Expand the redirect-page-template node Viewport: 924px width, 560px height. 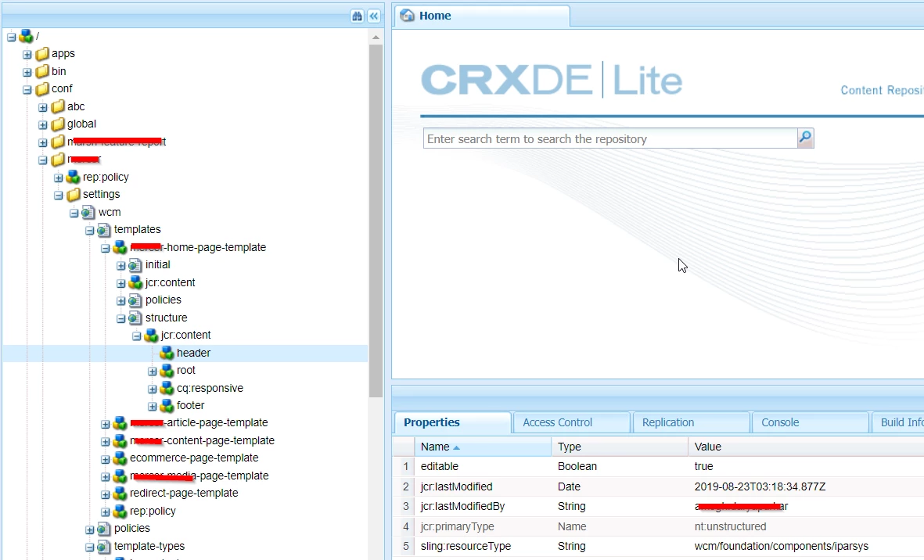[105, 494]
